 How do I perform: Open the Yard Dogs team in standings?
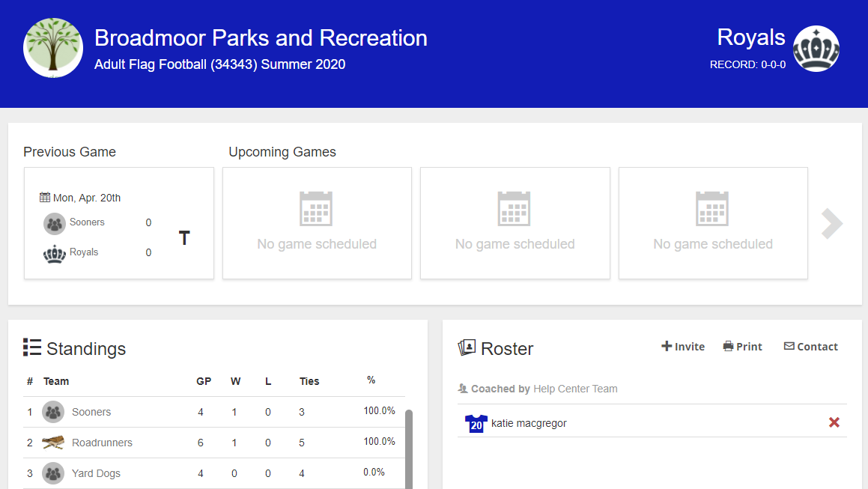click(x=96, y=473)
